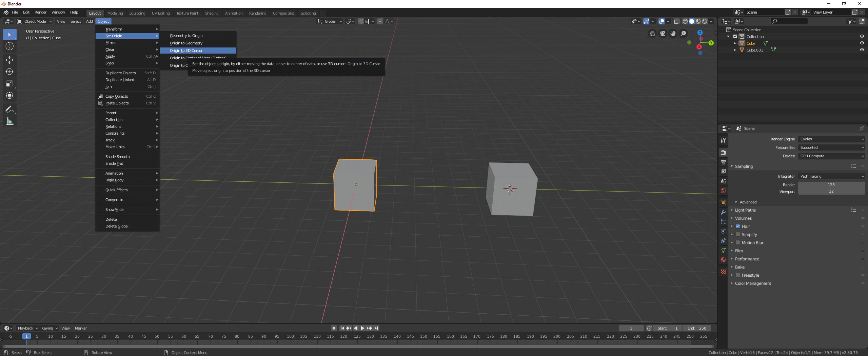Screen dimensions: 868x356
Task: Enable the Motion Blur checkbox
Action: click(738, 242)
